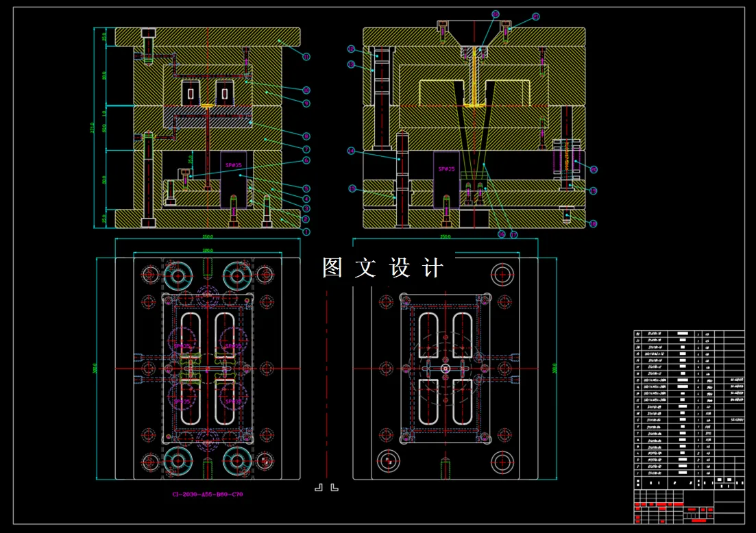This screenshot has height=533, width=756.
Task: Click part balloon number 8
Action: tap(306, 136)
